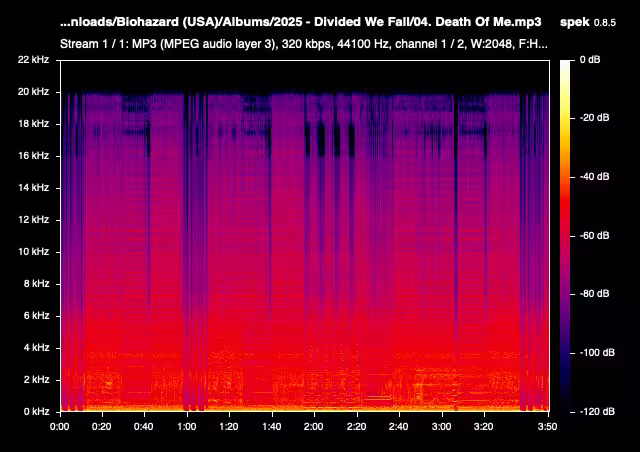Click the "0 dB" legend label
Screen dimensions: 640x452
(590, 60)
